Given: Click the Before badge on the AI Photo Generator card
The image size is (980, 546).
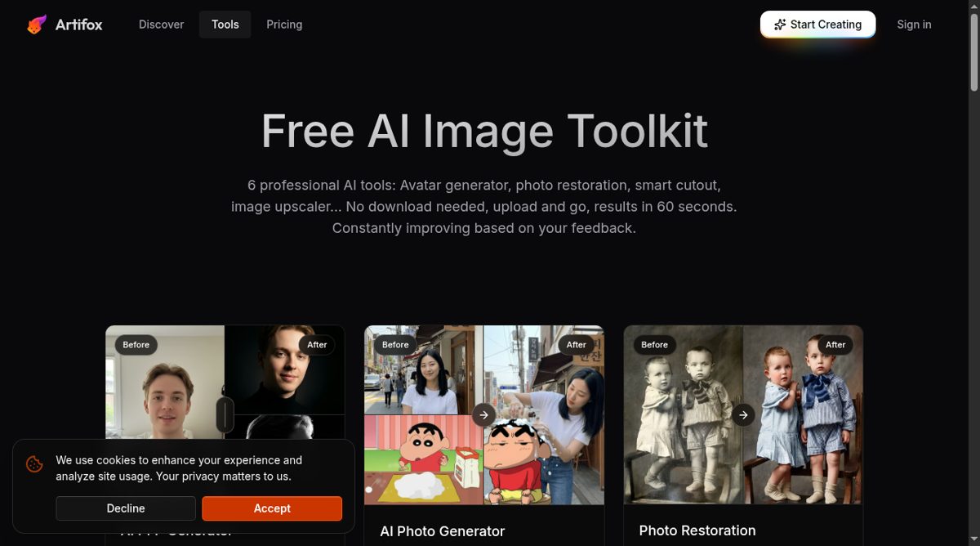Looking at the screenshot, I should (x=395, y=345).
